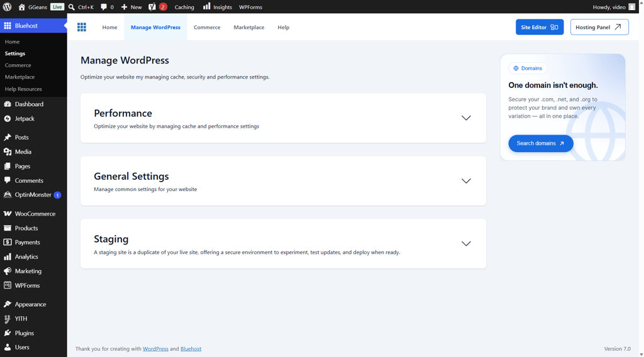This screenshot has width=644, height=357.
Task: Click the Bluehost grid icon in sidebar
Action: (x=8, y=25)
